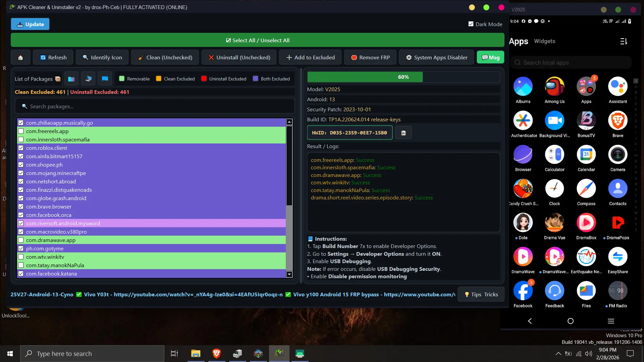Viewport: 644px width, 362px height.
Task: Uncheck com.zhiliaoapp.musically.go package
Action: click(x=21, y=123)
